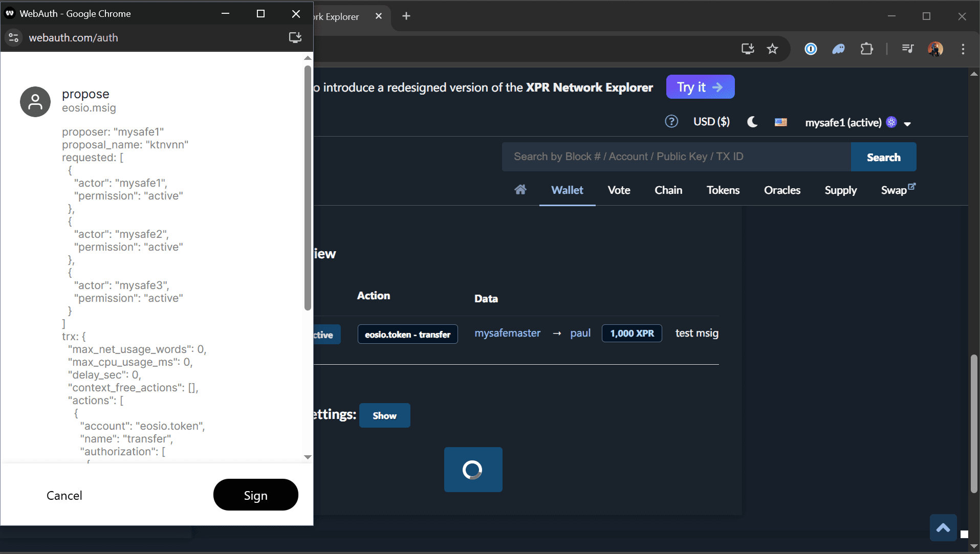Click the "name": "transfer" line
Image resolution: width=980 pixels, height=554 pixels.
coord(126,439)
